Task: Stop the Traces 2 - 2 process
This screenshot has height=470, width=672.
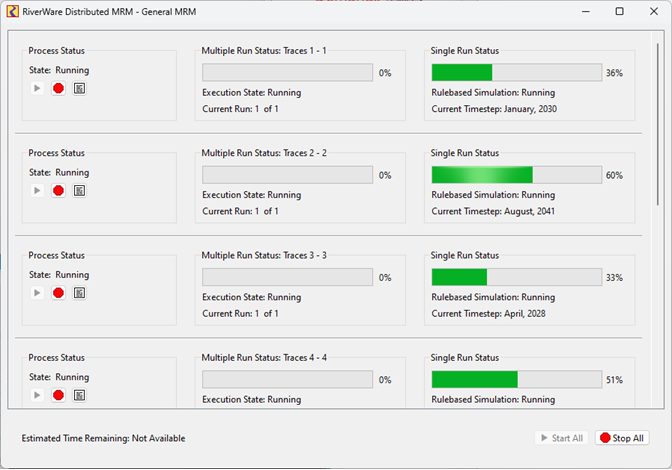Action: coord(58,190)
